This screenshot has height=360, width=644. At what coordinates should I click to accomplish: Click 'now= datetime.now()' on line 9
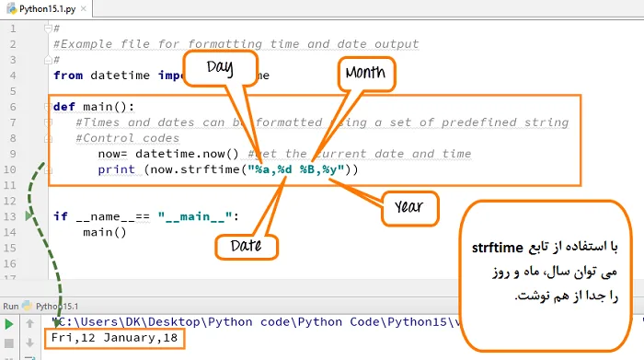(x=168, y=154)
